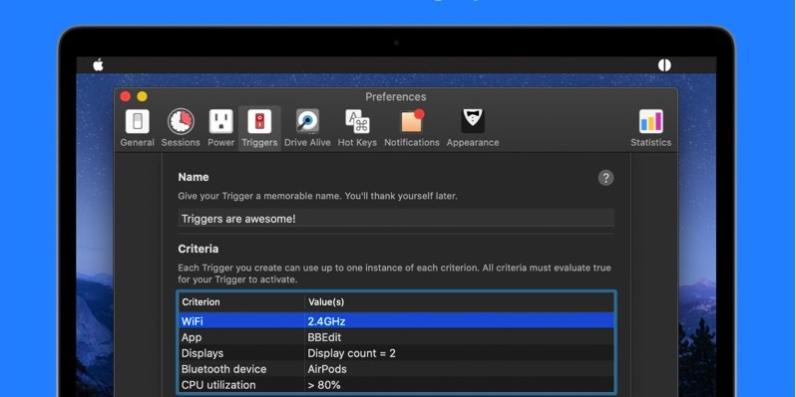Open the Drive Alive pane
This screenshot has width=796, height=397.
pyautogui.click(x=307, y=128)
